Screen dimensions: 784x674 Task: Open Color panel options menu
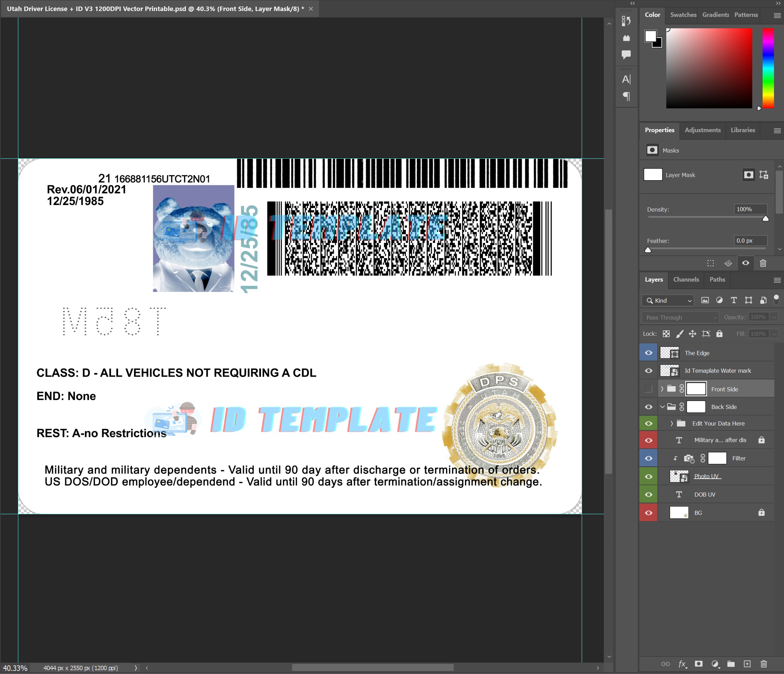pyautogui.click(x=777, y=16)
